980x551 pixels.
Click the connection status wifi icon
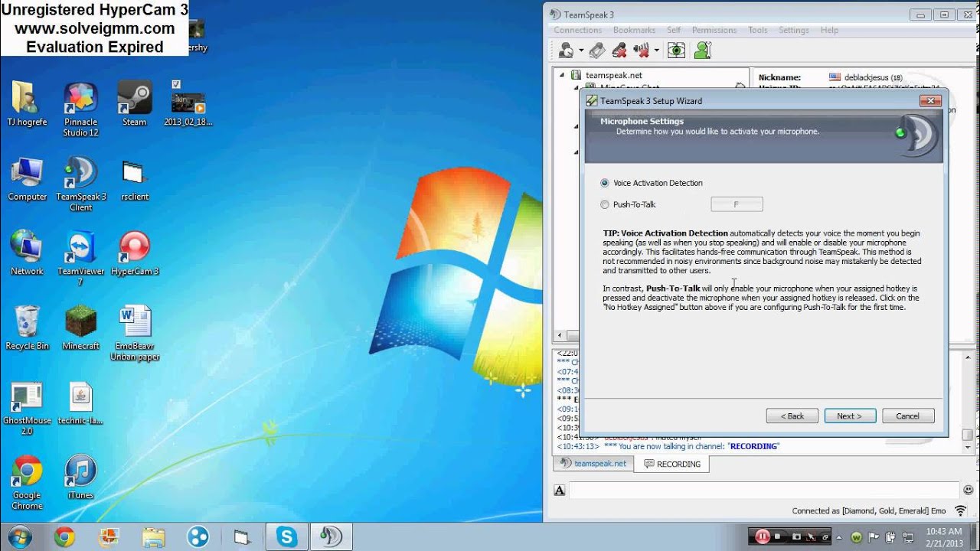(x=960, y=510)
